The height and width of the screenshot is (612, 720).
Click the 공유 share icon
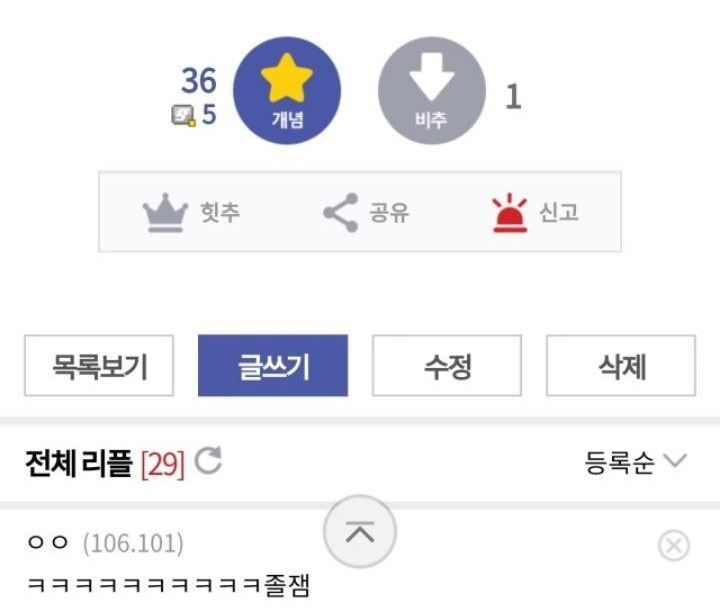coord(341,213)
